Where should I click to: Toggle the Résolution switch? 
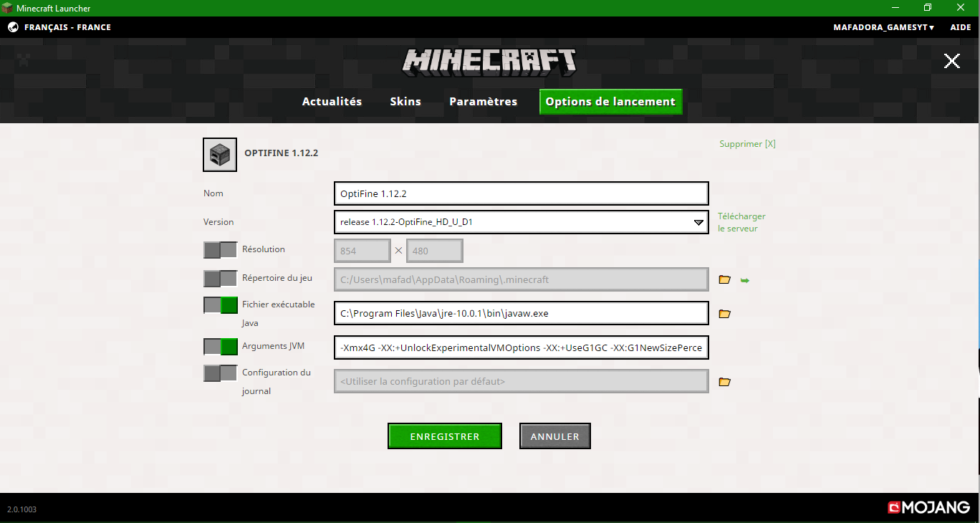(x=221, y=250)
